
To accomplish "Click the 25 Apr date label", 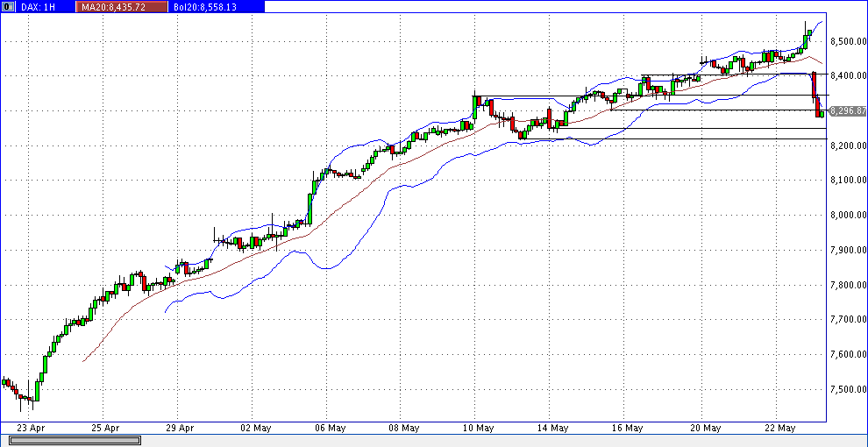I will (x=104, y=428).
